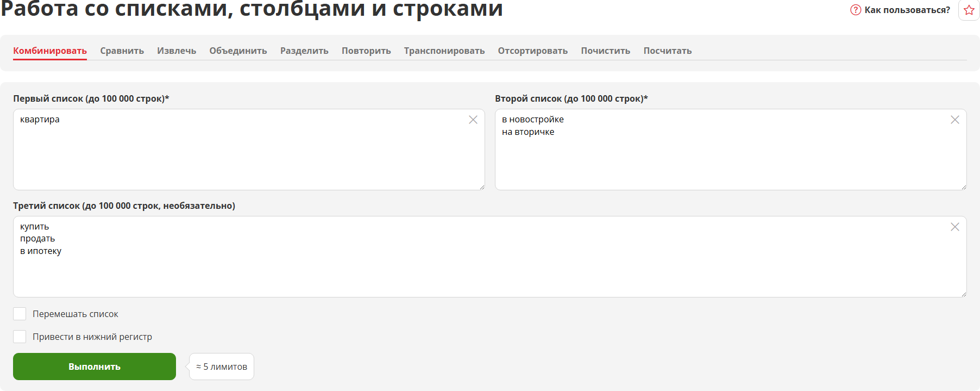The image size is (980, 391).
Task: Clear the second list with X icon
Action: (954, 120)
